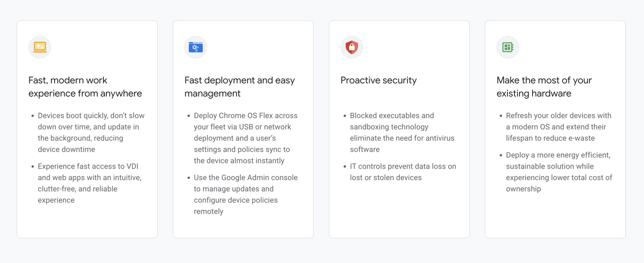The width and height of the screenshot is (644, 263).
Task: Click the 'Experience fast access to VDI' bullet
Action: pyautogui.click(x=90, y=183)
